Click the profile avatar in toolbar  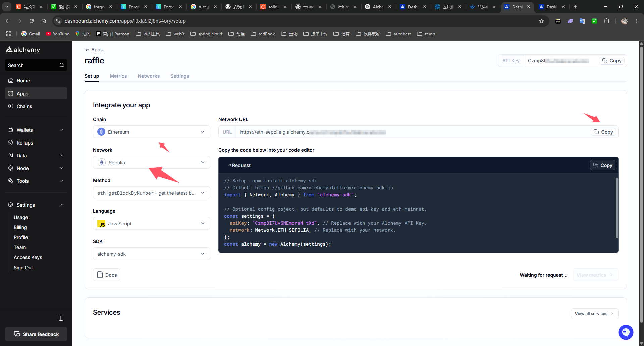click(x=624, y=21)
